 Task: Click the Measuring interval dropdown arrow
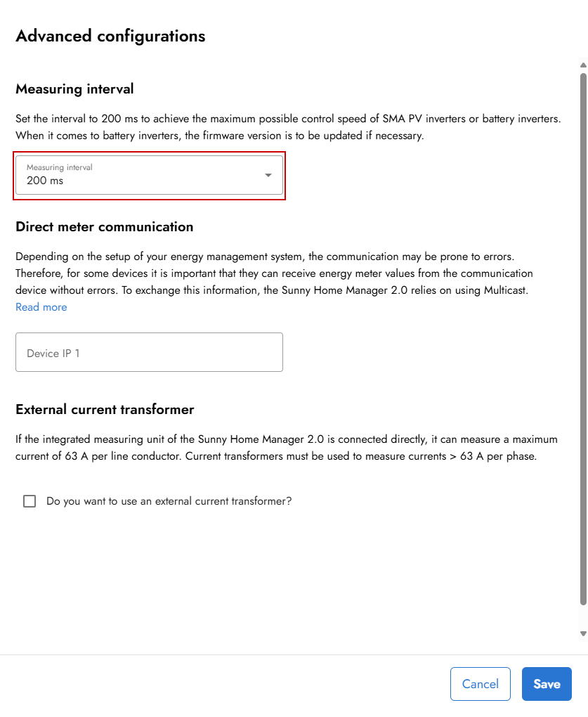[x=268, y=175]
